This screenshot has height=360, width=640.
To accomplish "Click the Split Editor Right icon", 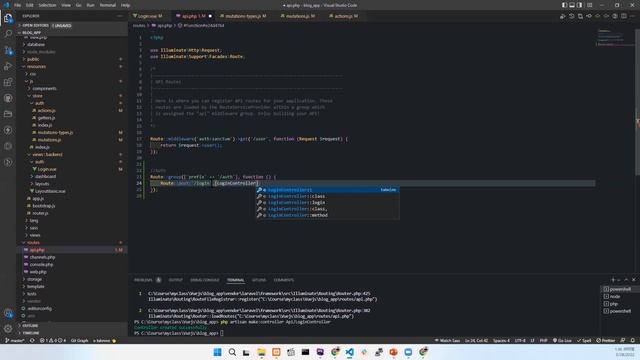I will pos(624,16).
